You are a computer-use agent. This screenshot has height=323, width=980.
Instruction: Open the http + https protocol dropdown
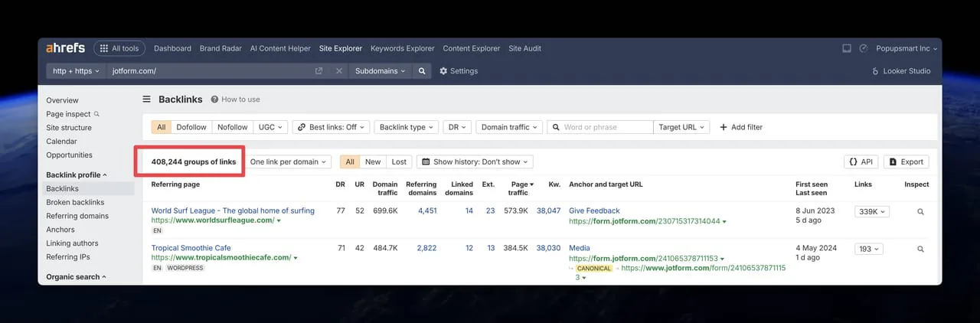pos(76,71)
